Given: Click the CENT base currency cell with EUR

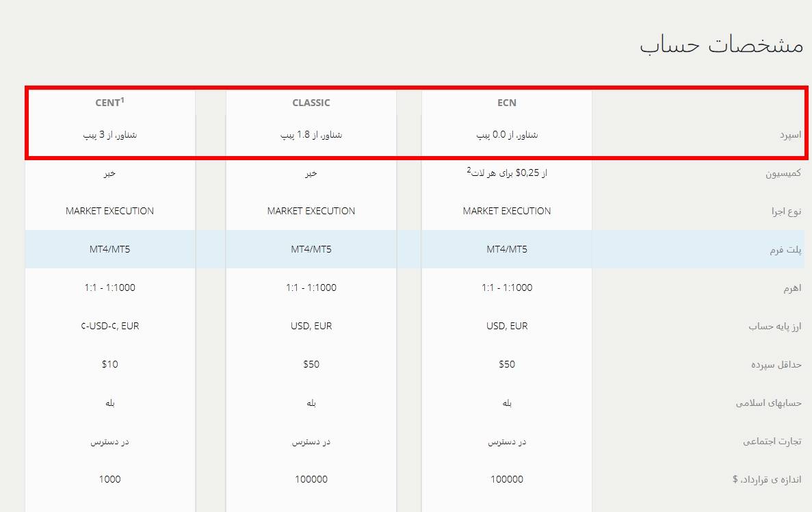Looking at the screenshot, I should [x=109, y=326].
